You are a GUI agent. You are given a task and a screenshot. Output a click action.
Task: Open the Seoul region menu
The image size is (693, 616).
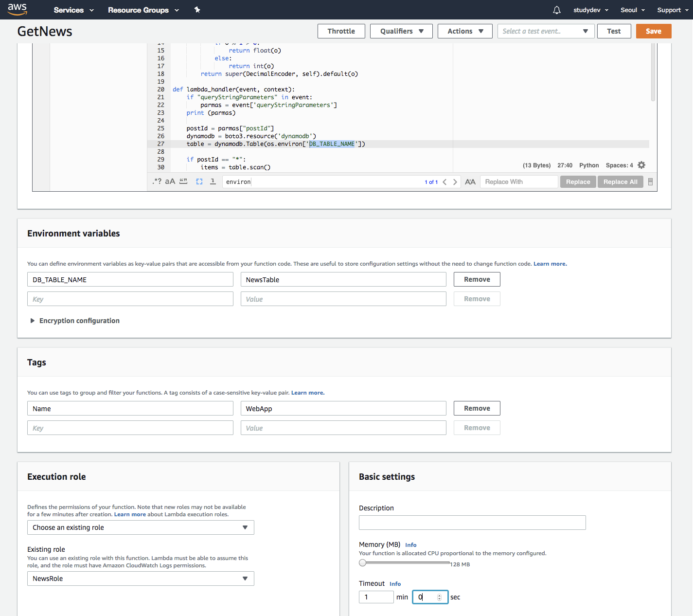pyautogui.click(x=633, y=10)
